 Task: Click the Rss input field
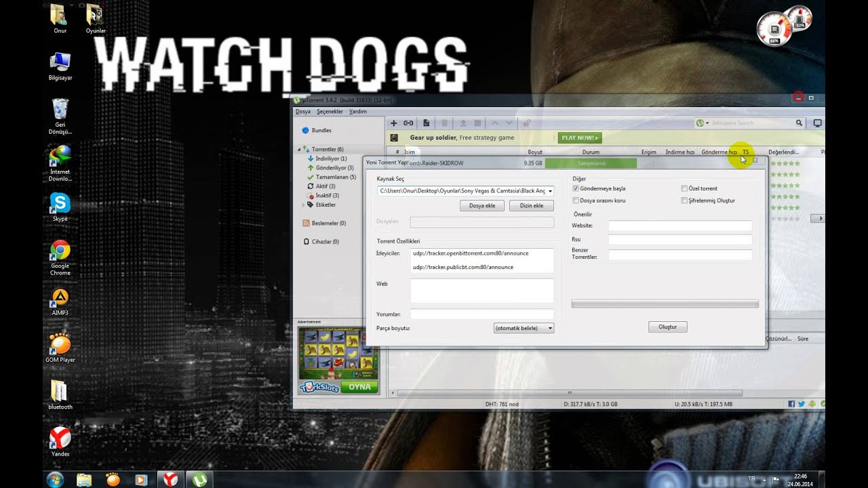click(x=680, y=239)
